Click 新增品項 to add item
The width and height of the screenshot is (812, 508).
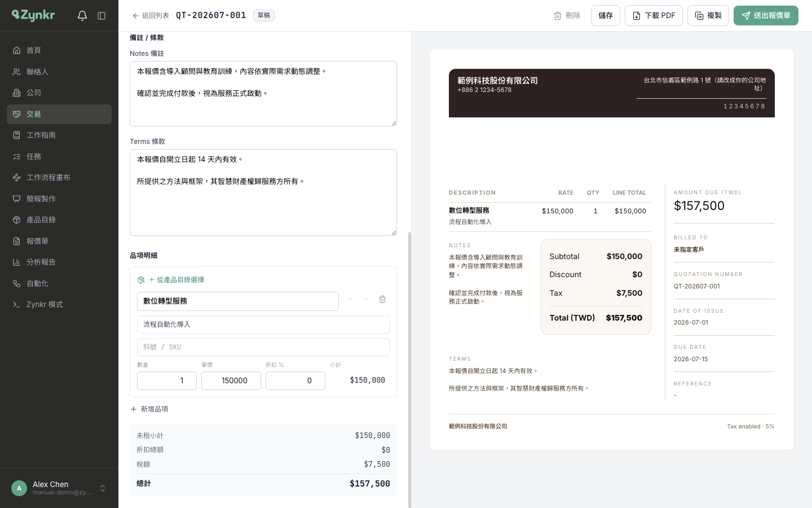pos(149,409)
